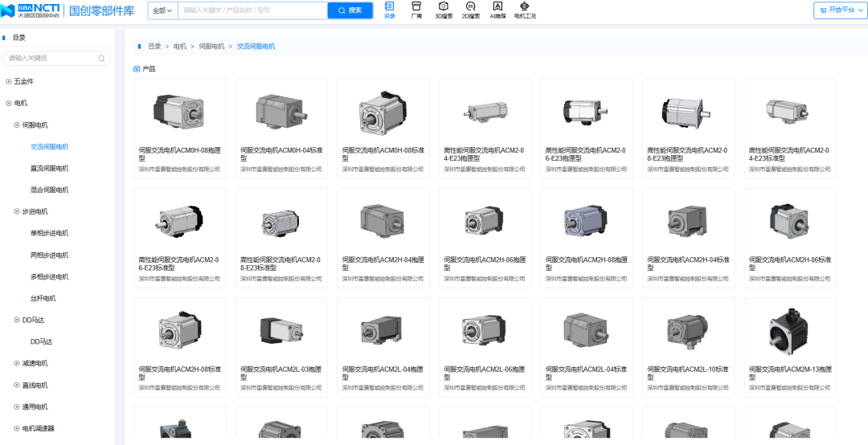
Task: Click the GBA NCTI logo
Action: click(30, 10)
